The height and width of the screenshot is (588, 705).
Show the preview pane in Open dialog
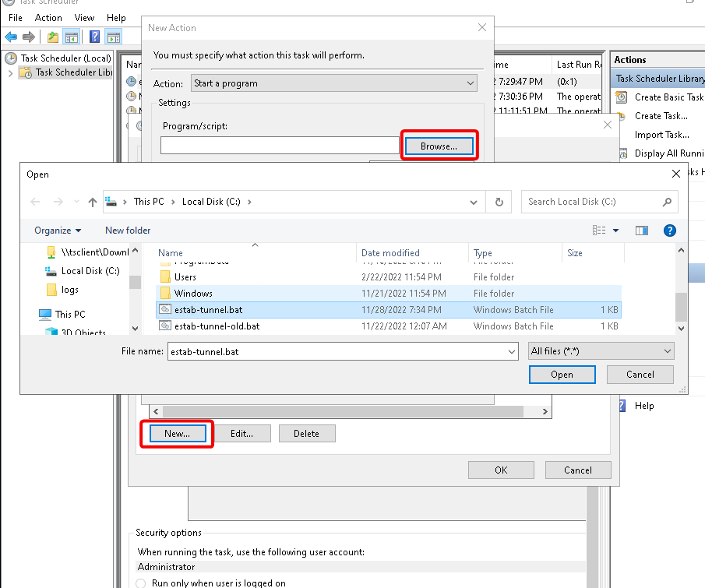point(642,231)
